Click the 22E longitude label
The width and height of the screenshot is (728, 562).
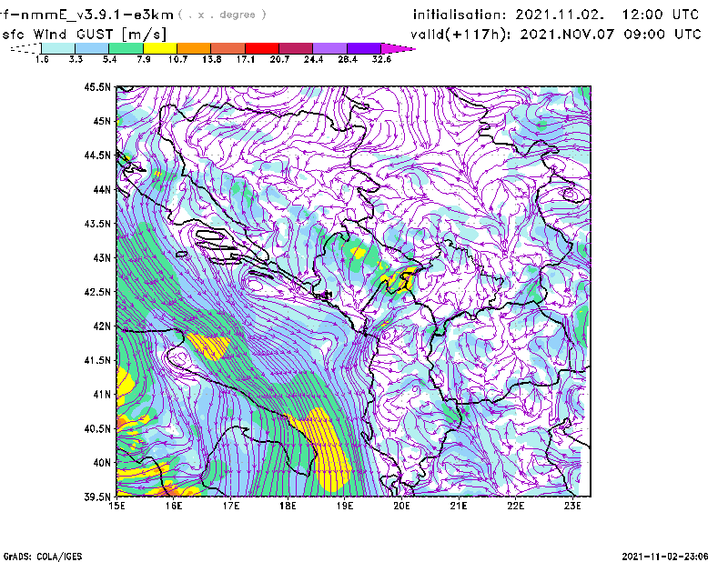(x=516, y=506)
